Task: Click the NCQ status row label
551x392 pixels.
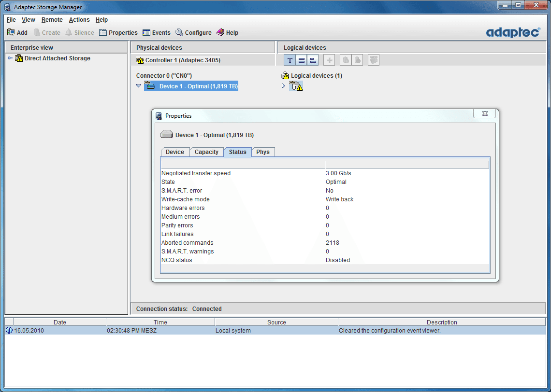Action: (177, 260)
